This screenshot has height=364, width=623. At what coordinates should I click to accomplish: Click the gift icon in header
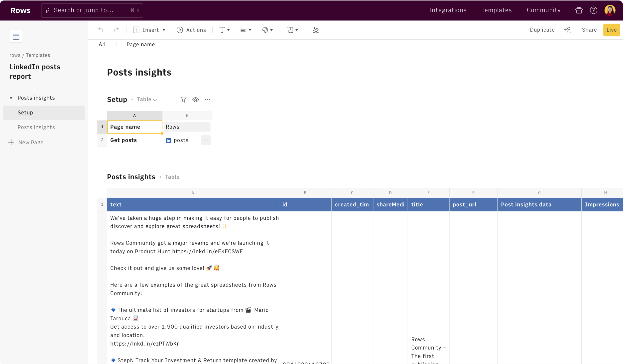(x=579, y=10)
